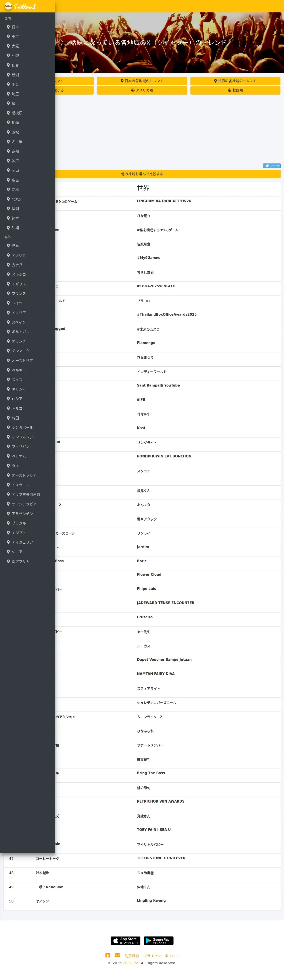The width and height of the screenshot is (284, 980).
Task: Click the pin icon beside 大阪
Action: tap(8, 46)
